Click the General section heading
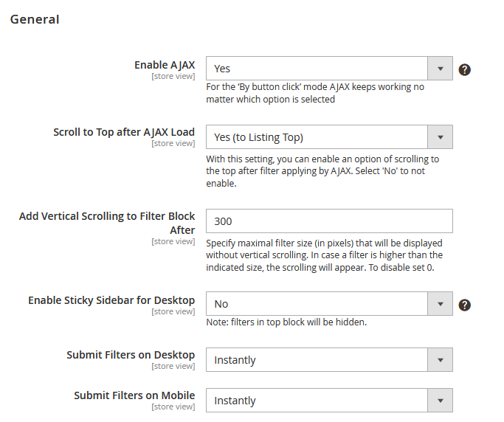 click(35, 19)
